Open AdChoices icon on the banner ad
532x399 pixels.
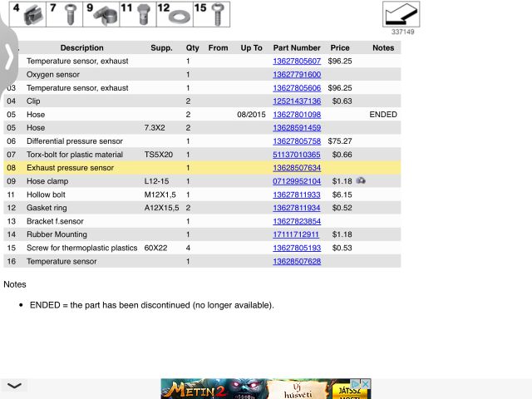(357, 383)
